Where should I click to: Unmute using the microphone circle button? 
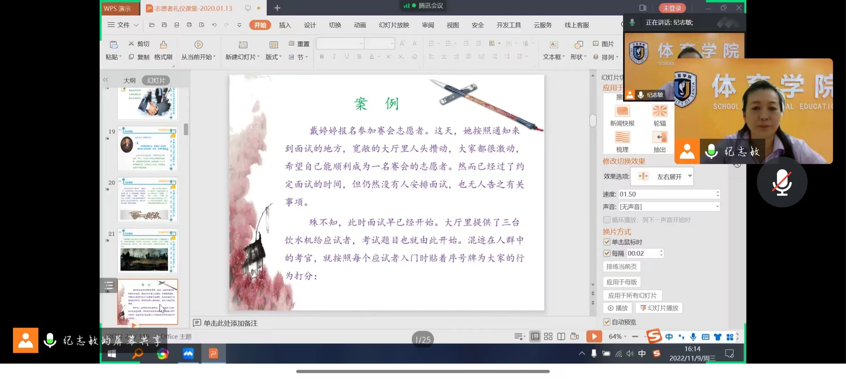(782, 182)
